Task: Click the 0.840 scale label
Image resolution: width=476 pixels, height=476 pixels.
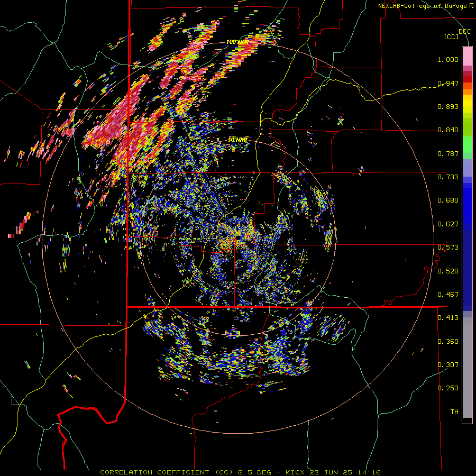Action: pos(448,130)
